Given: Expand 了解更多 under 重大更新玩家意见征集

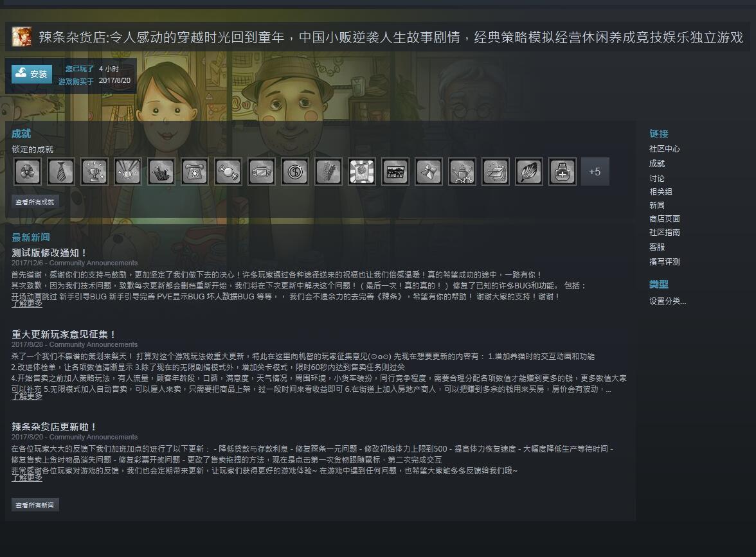Looking at the screenshot, I should [x=27, y=396].
